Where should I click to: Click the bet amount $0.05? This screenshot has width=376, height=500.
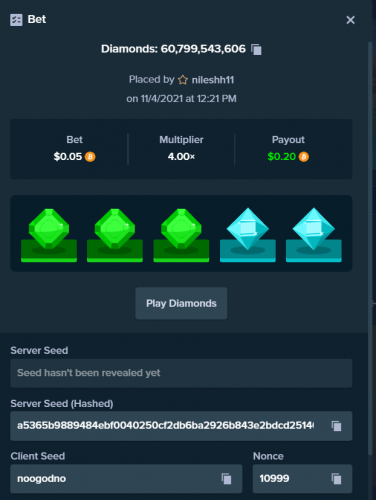click(68, 156)
